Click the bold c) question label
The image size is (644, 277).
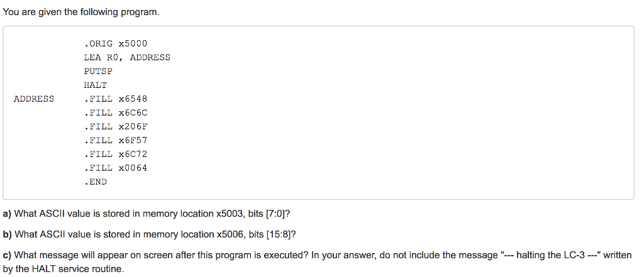(x=7, y=255)
